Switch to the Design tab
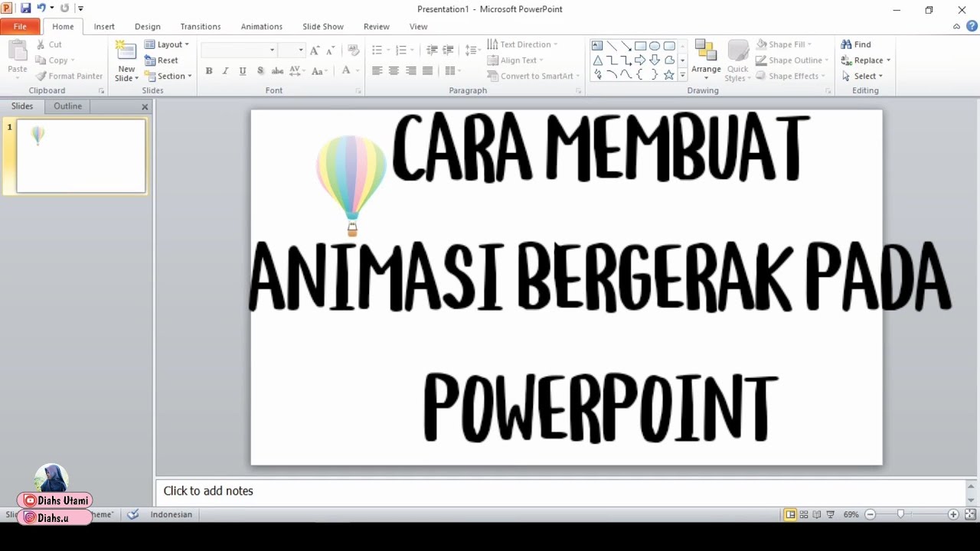 pyautogui.click(x=148, y=26)
